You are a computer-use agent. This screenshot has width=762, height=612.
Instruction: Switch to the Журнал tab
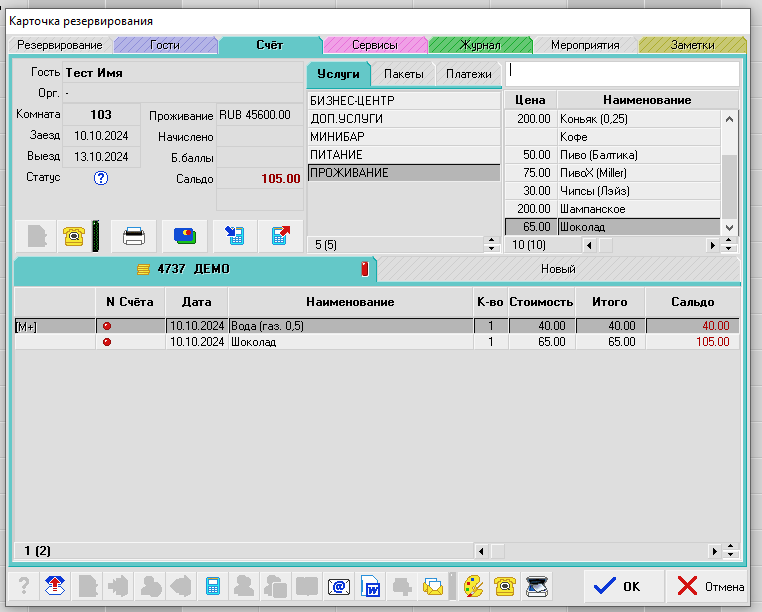[480, 45]
